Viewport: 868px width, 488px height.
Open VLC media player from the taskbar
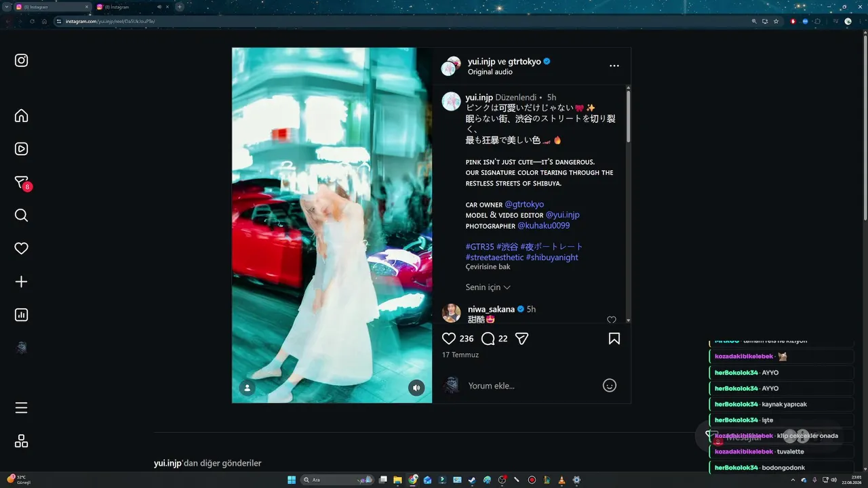click(x=561, y=480)
